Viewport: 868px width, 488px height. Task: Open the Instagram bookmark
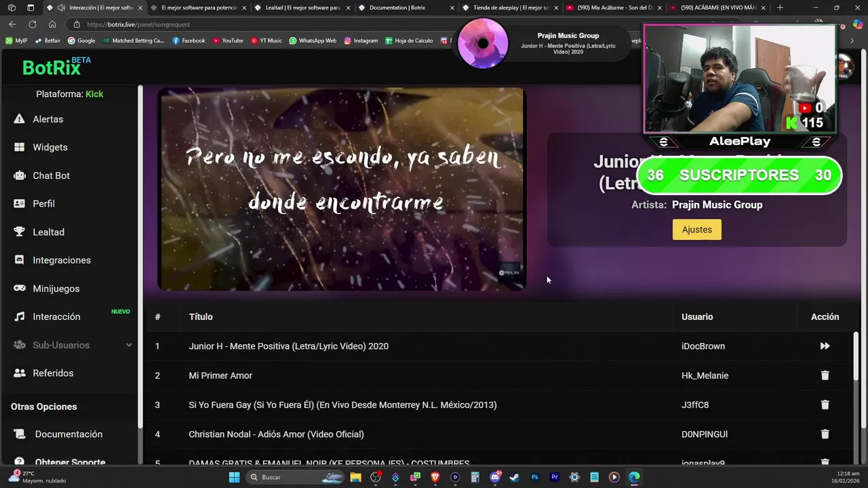(x=361, y=41)
